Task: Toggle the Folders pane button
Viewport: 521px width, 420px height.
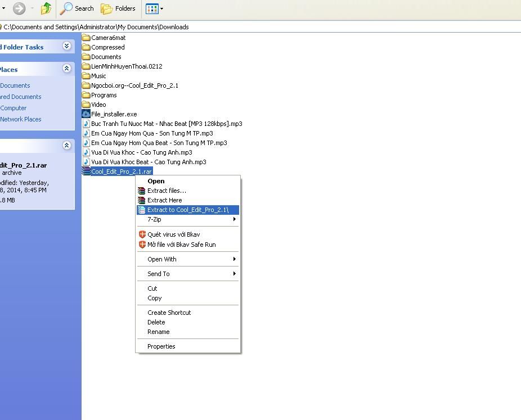Action: pyautogui.click(x=118, y=8)
